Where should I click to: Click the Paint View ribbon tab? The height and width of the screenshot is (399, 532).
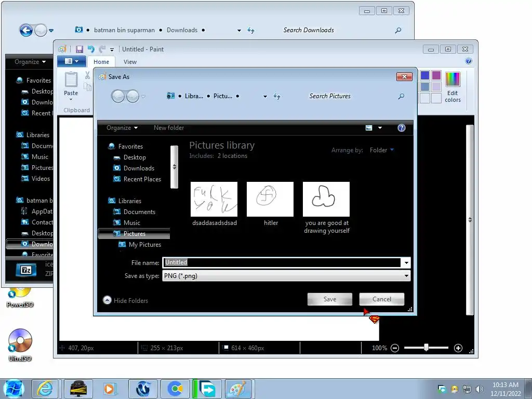click(130, 62)
